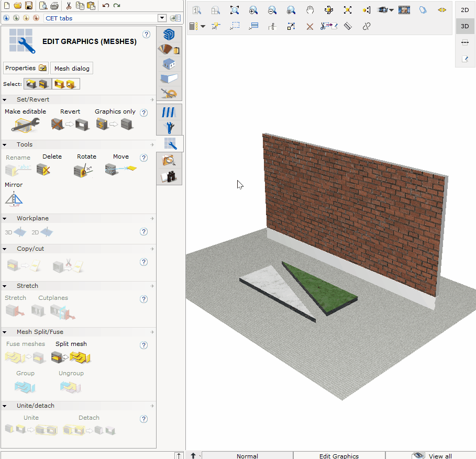Open the Mesh dialog
476x459 pixels.
pyautogui.click(x=72, y=68)
